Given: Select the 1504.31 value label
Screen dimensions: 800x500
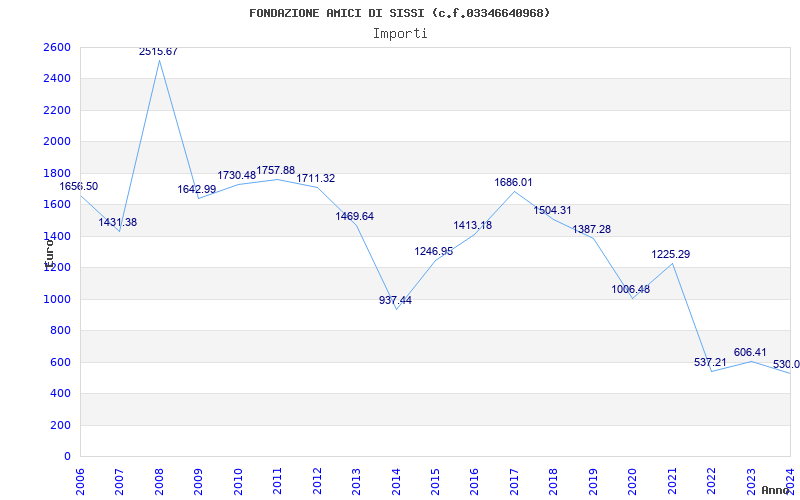Looking at the screenshot, I should 553,211.
